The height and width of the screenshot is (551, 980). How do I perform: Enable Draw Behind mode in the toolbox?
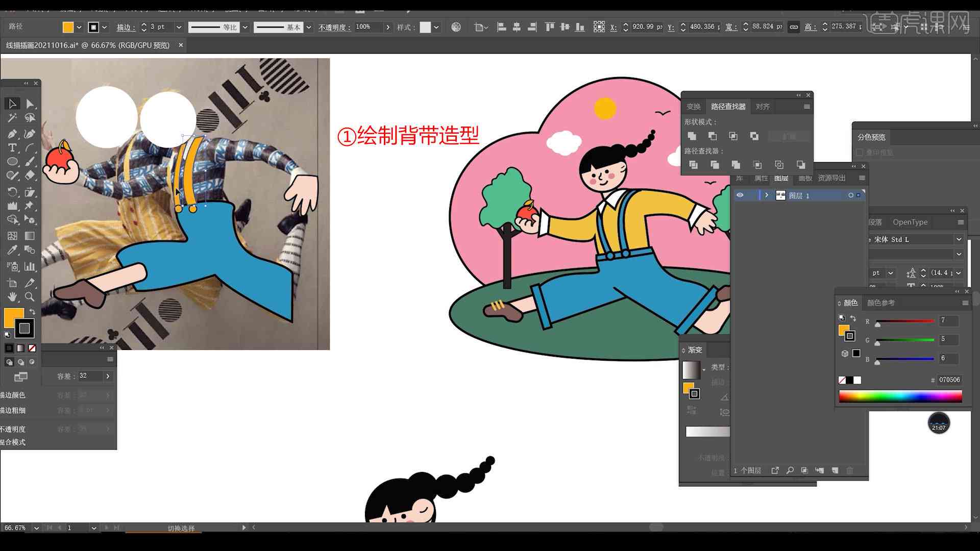pyautogui.click(x=20, y=362)
